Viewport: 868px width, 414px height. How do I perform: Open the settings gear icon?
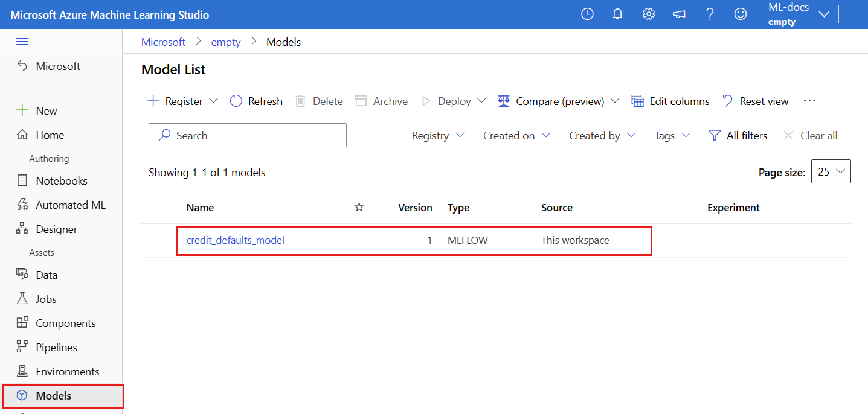[x=649, y=14]
